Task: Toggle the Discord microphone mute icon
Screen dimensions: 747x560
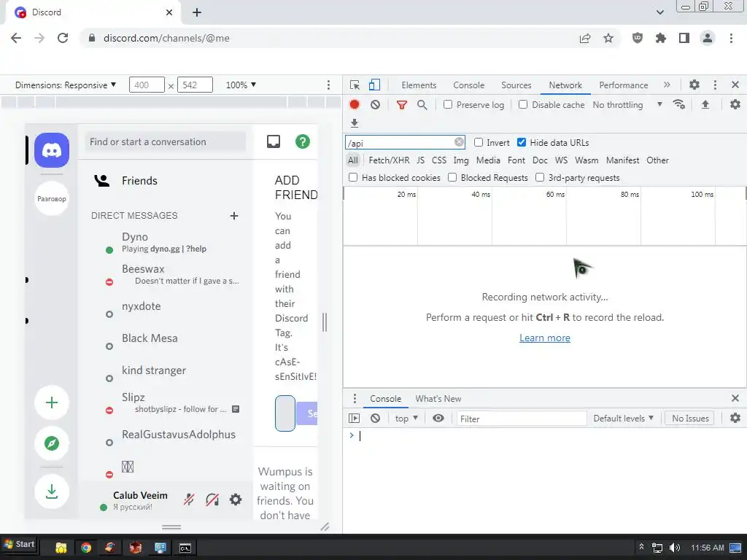Action: point(189,499)
